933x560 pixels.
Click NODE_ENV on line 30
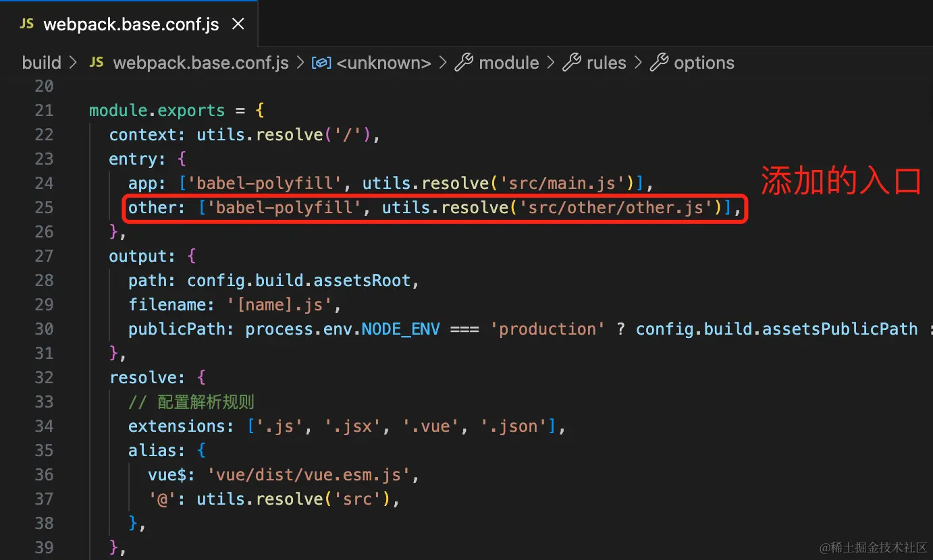(x=401, y=329)
